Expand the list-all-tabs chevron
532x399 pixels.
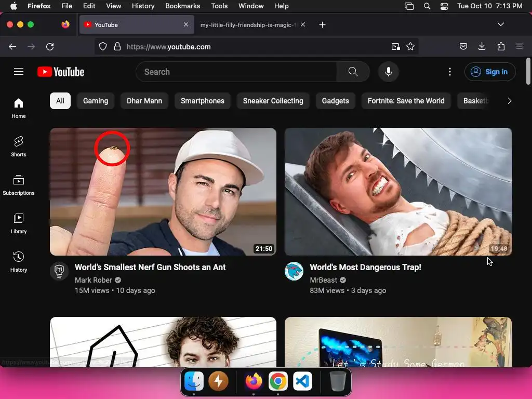(500, 24)
